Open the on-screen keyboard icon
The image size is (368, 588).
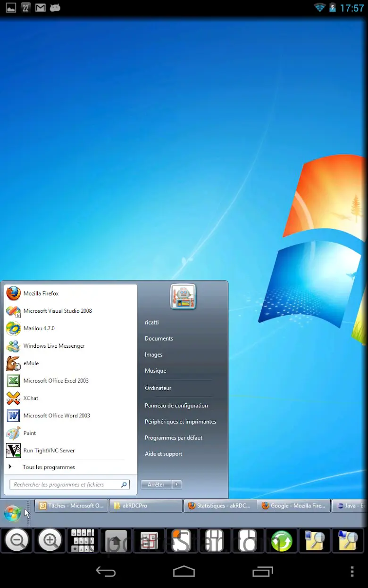[83, 540]
